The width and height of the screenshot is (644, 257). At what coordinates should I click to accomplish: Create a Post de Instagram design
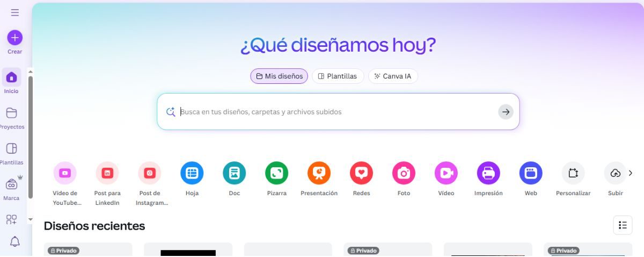click(150, 173)
